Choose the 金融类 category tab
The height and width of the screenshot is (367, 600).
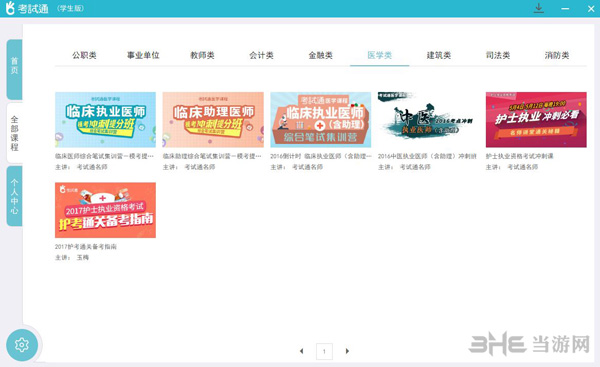point(321,55)
